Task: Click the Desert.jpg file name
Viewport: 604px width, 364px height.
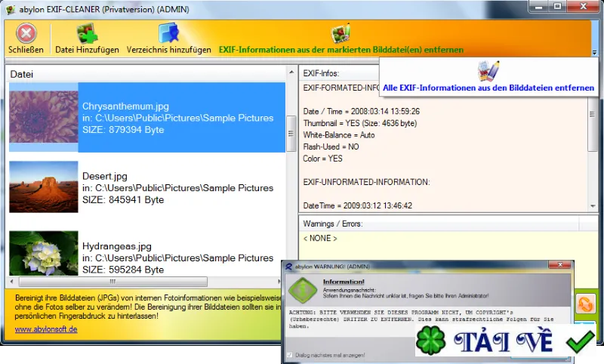Action: point(105,177)
